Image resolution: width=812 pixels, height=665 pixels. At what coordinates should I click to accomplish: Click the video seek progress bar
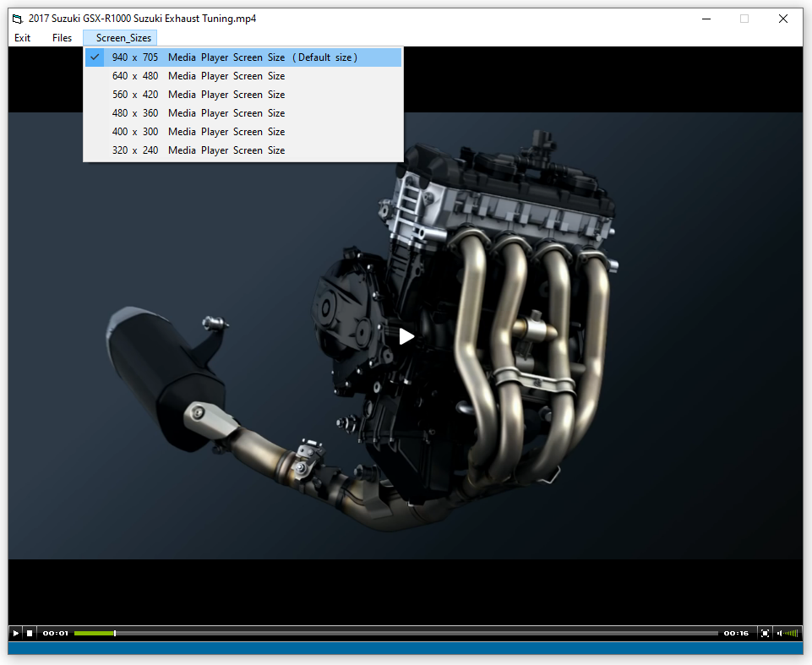tap(395, 633)
